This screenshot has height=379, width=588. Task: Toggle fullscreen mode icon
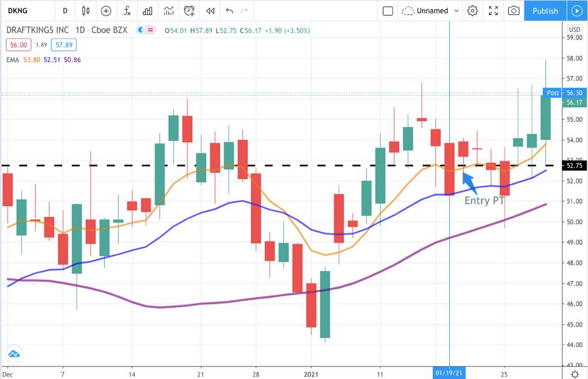pos(493,11)
